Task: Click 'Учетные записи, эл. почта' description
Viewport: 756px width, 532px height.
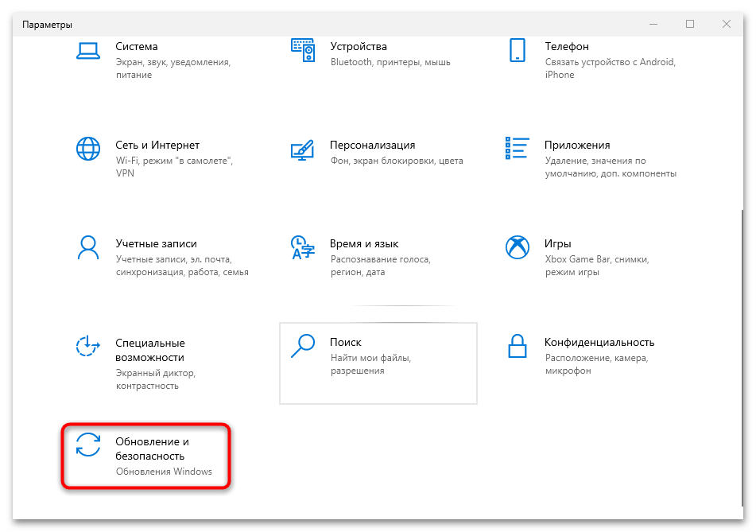Action: click(182, 266)
